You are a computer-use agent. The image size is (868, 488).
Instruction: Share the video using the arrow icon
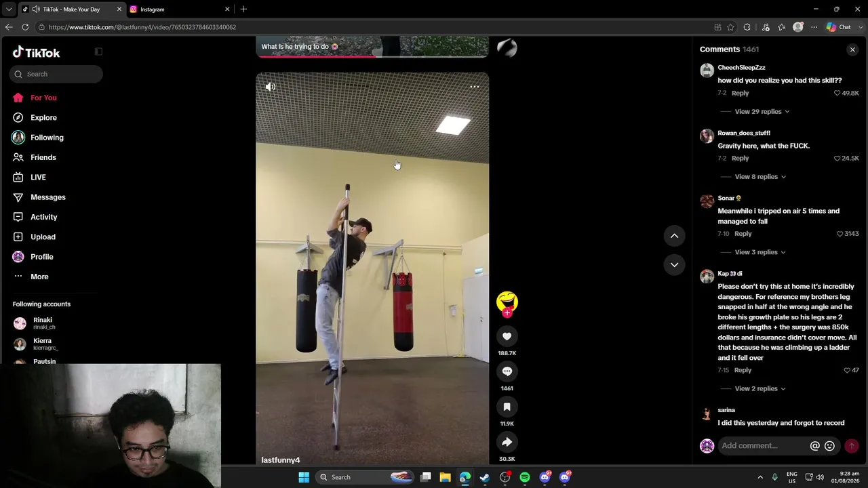point(507,442)
